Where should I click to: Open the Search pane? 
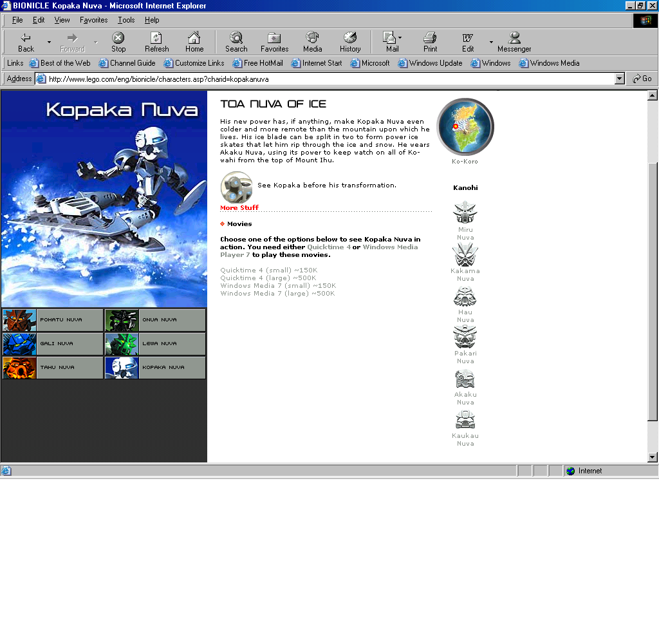236,42
